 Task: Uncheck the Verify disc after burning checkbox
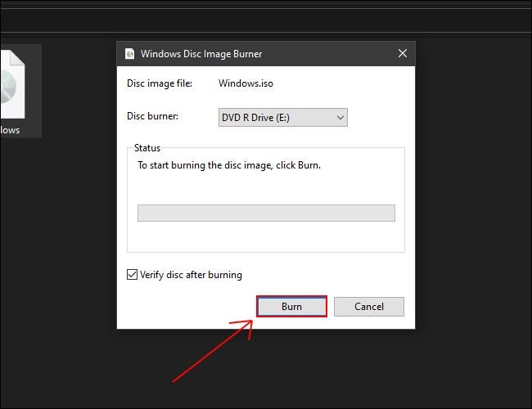[x=133, y=275]
